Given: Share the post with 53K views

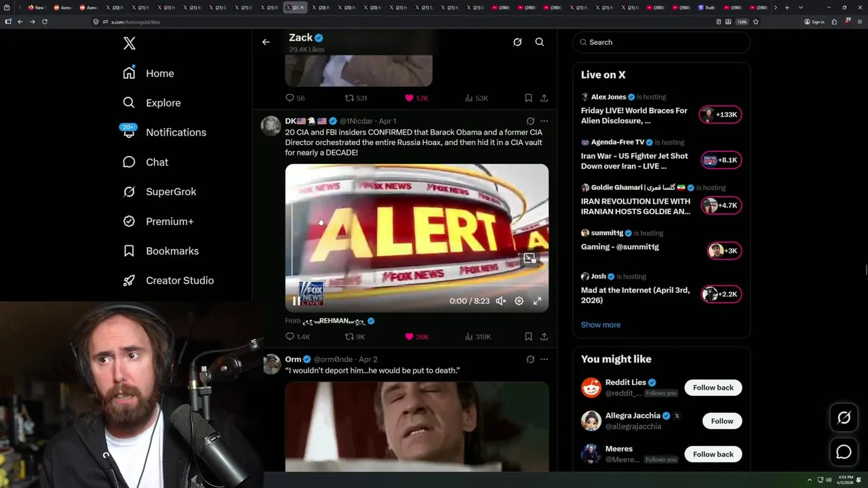Looking at the screenshot, I should point(544,98).
